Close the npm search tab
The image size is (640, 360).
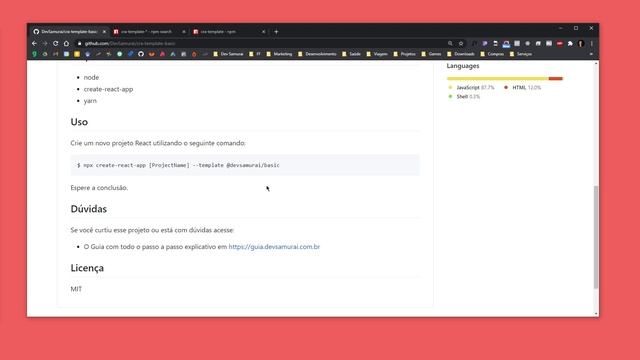[x=184, y=31]
